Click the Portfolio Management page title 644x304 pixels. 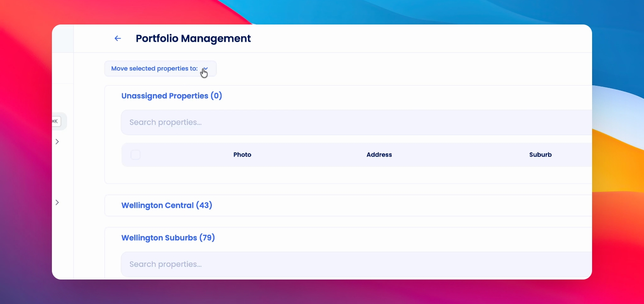coord(193,38)
